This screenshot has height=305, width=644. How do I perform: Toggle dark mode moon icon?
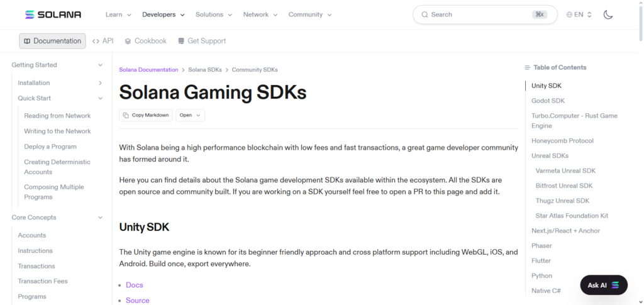point(608,14)
